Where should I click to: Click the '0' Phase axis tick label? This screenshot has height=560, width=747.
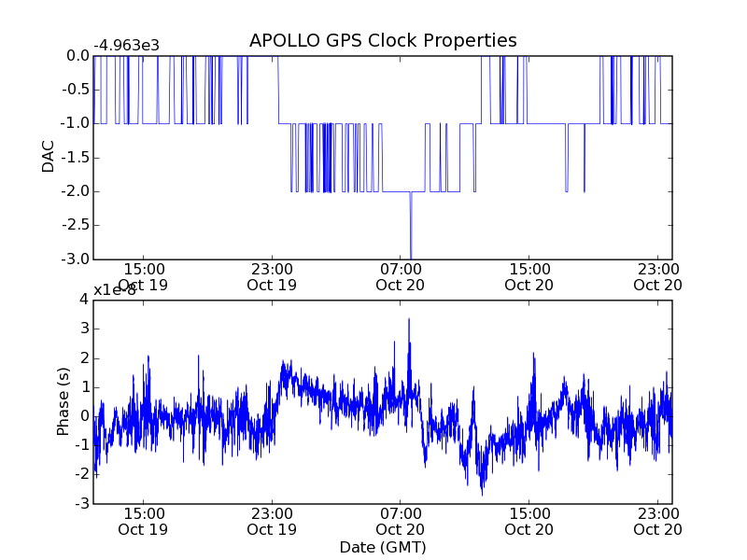[x=84, y=416]
